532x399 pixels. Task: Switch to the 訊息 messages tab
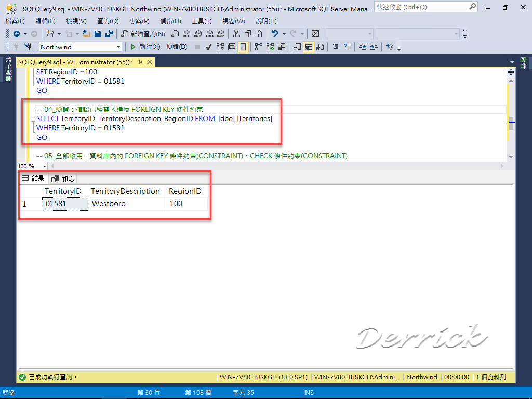[63, 178]
